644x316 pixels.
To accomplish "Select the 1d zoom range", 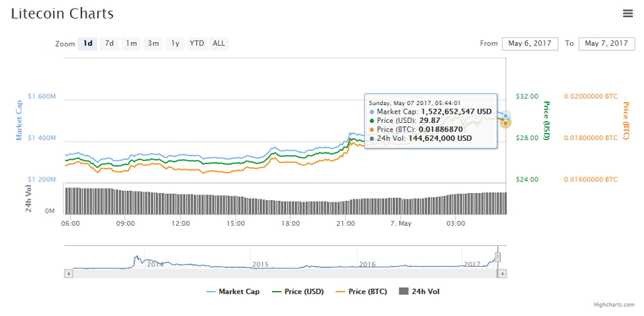I will point(87,44).
